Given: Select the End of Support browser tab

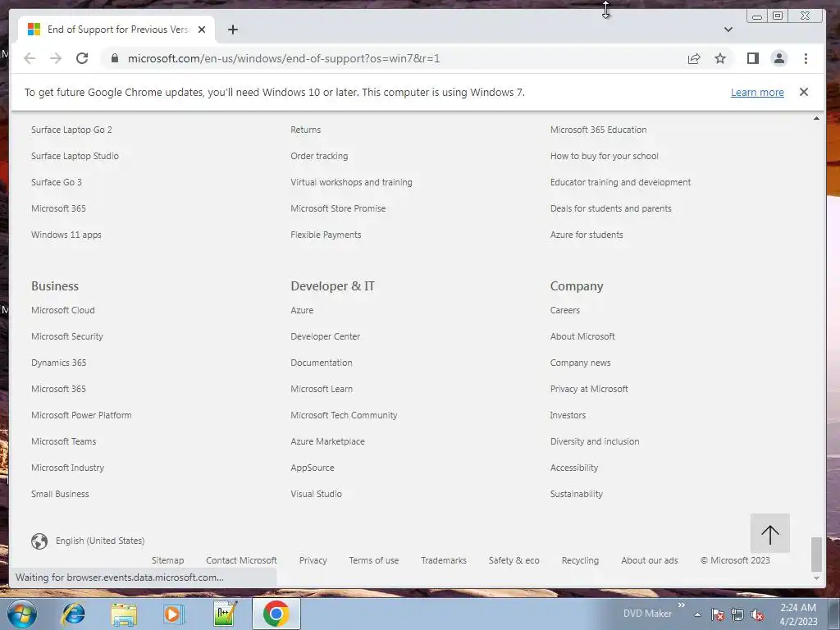Looking at the screenshot, I should pyautogui.click(x=116, y=30).
